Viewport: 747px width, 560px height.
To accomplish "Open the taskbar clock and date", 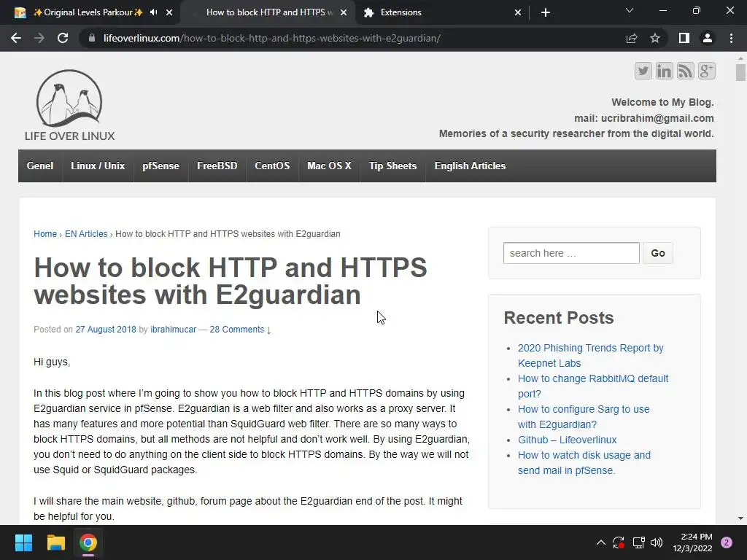I will click(x=692, y=542).
